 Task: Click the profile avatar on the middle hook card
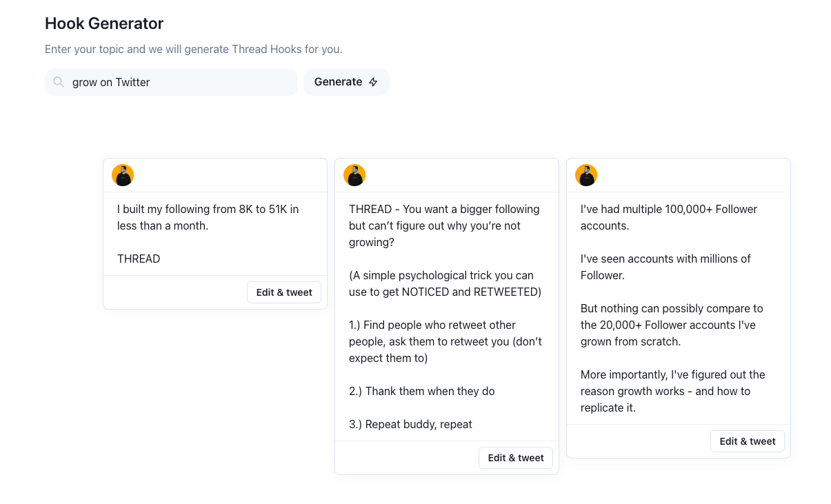(354, 175)
